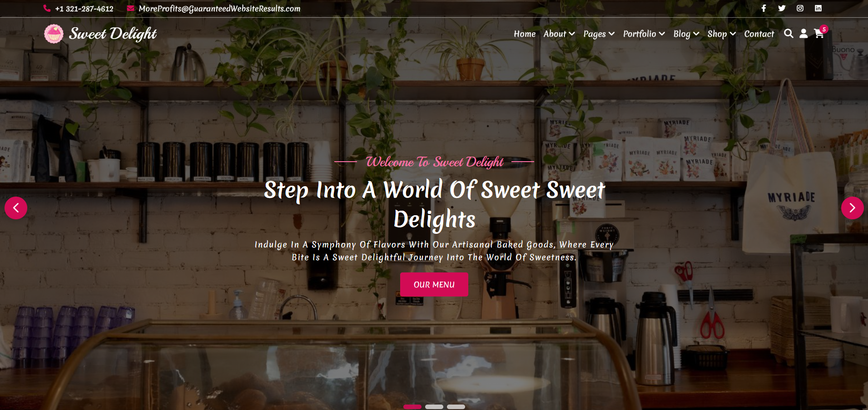Select the third slider indicator dot
This screenshot has height=410, width=868.
click(456, 407)
